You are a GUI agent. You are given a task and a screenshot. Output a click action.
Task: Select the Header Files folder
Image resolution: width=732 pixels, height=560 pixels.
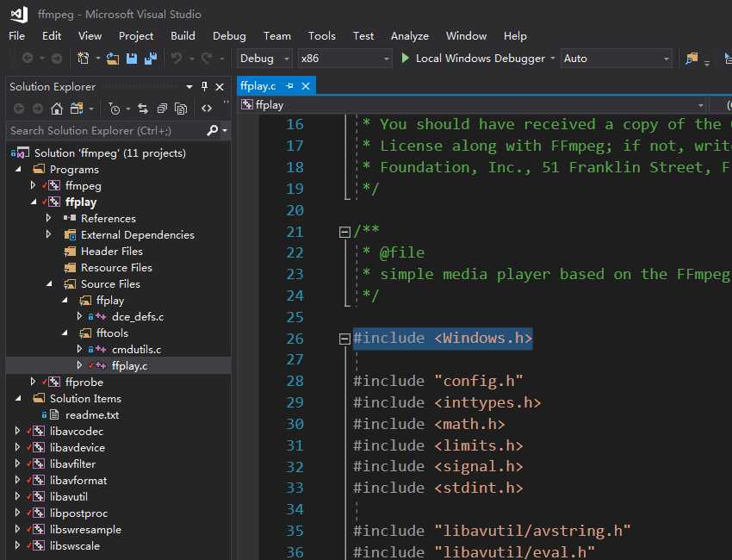(112, 252)
